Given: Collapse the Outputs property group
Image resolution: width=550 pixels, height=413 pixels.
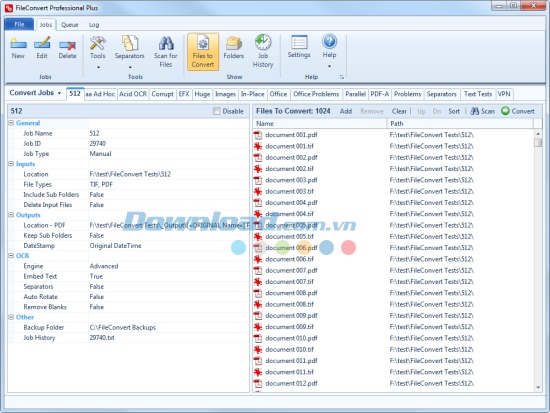Looking at the screenshot, I should tap(11, 215).
